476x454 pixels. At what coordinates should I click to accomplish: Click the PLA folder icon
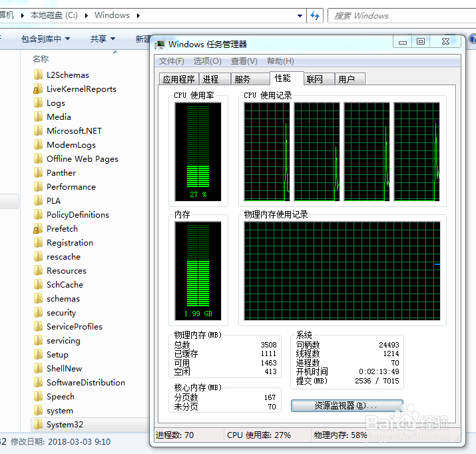pyautogui.click(x=38, y=200)
